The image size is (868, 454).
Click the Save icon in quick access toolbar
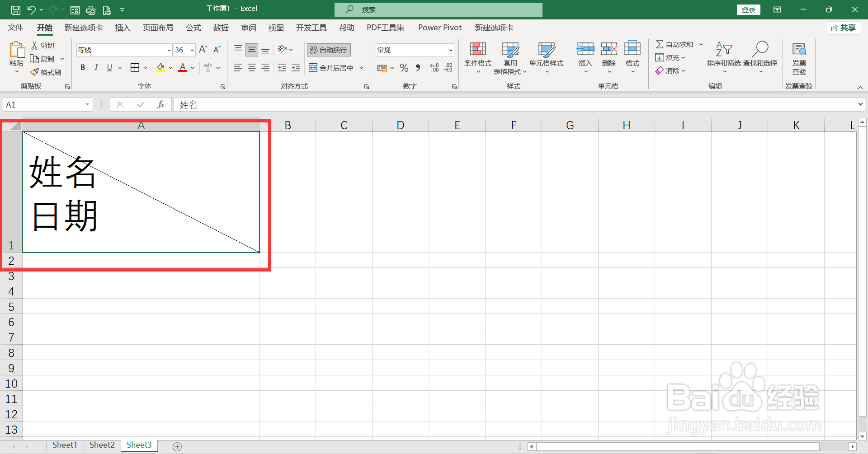click(15, 9)
